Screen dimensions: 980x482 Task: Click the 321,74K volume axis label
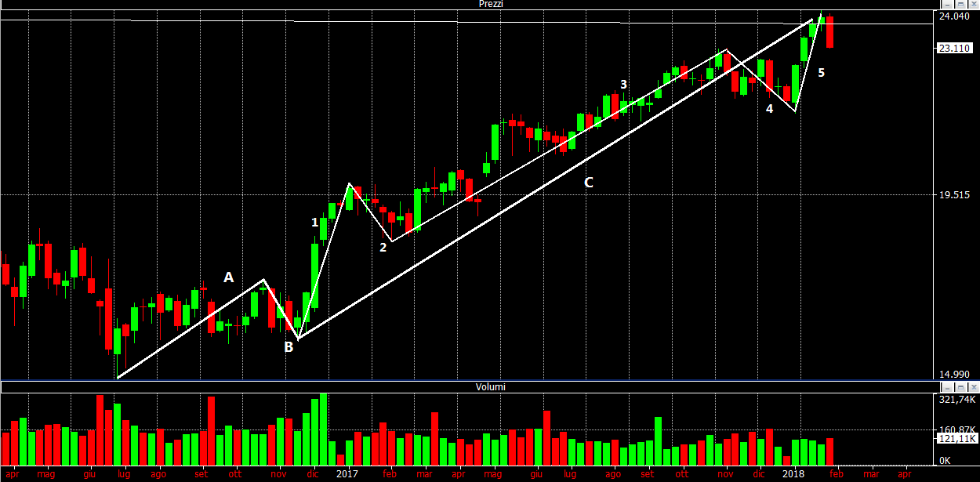pos(956,400)
